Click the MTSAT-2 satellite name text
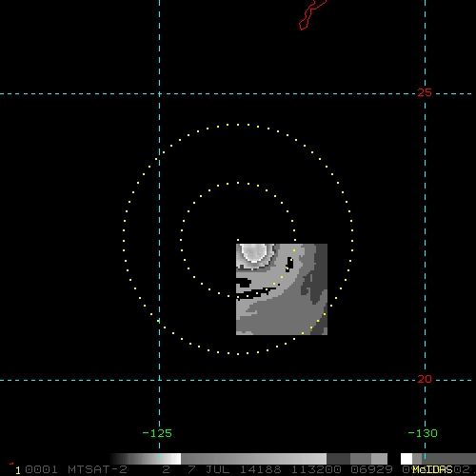This screenshot has width=476, height=476. coord(97,469)
